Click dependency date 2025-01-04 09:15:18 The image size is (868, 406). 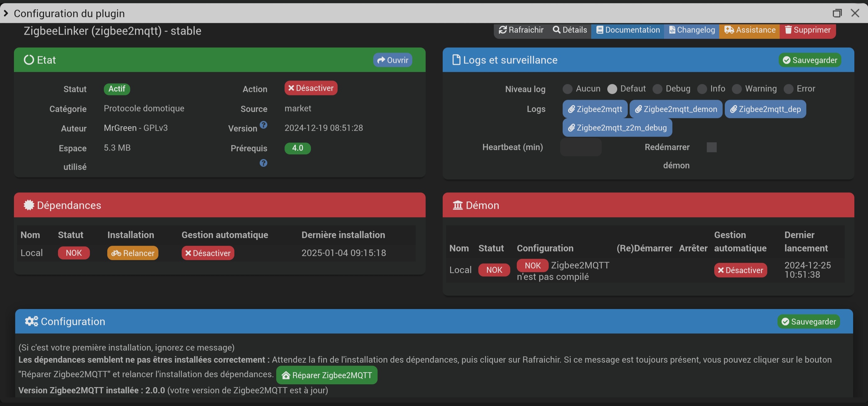click(x=344, y=253)
